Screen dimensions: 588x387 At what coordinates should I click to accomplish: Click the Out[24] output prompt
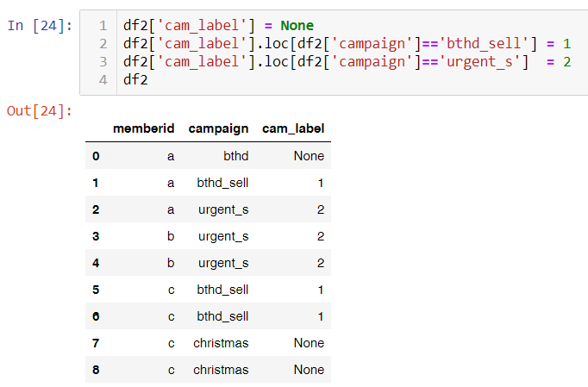[x=40, y=110]
